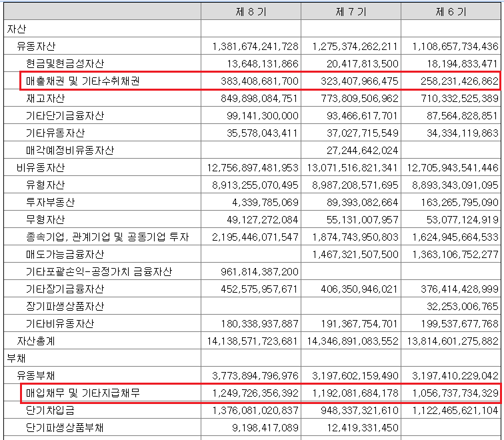Select value 406,350,946,021
504x440 pixels.
pos(359,289)
